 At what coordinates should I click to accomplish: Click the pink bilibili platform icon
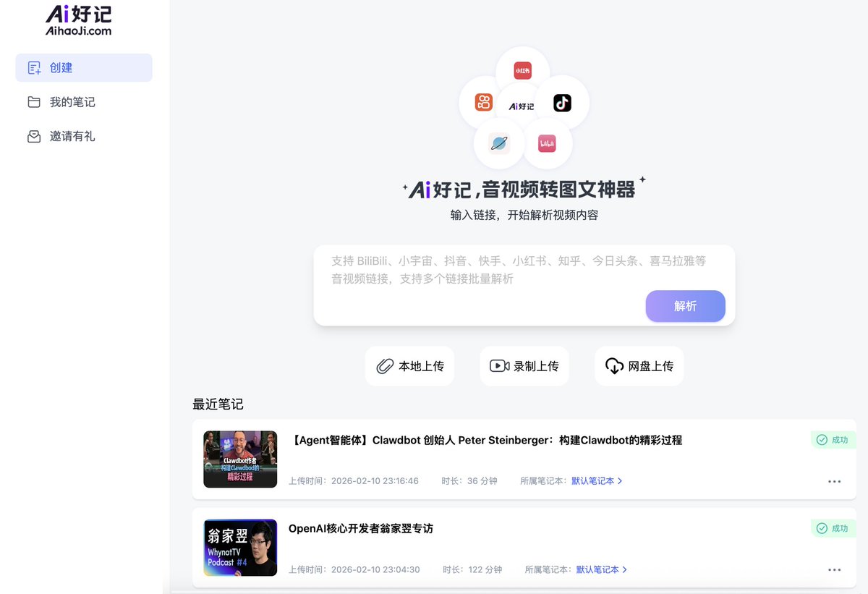click(x=547, y=143)
